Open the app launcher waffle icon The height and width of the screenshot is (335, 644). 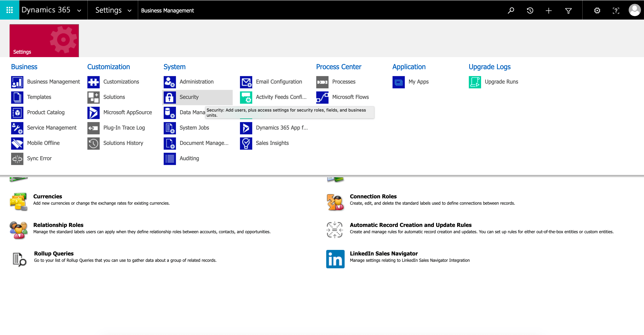10,10
